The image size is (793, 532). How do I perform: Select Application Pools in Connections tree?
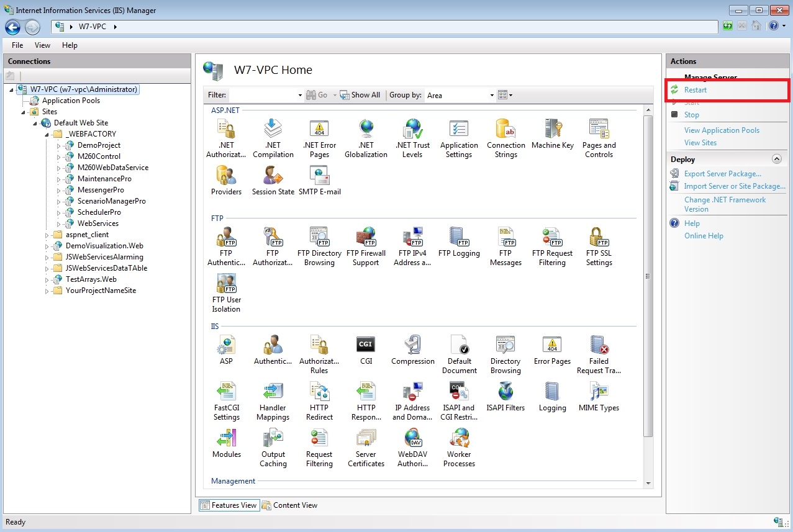pyautogui.click(x=71, y=101)
